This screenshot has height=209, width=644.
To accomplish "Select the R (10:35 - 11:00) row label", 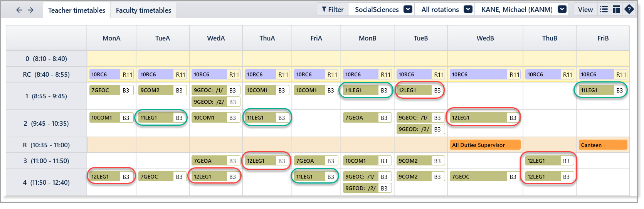I will (x=46, y=145).
